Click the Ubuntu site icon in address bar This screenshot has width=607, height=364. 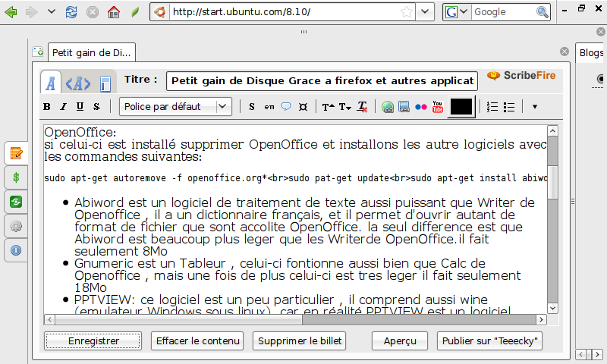tap(160, 12)
